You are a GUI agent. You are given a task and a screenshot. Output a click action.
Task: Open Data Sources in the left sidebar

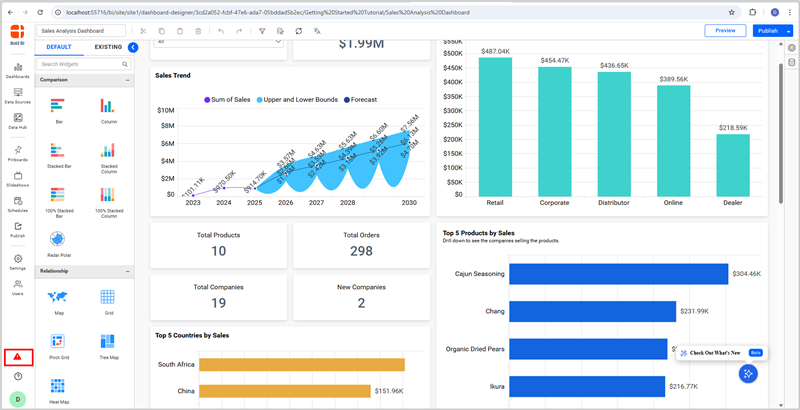pos(17,93)
